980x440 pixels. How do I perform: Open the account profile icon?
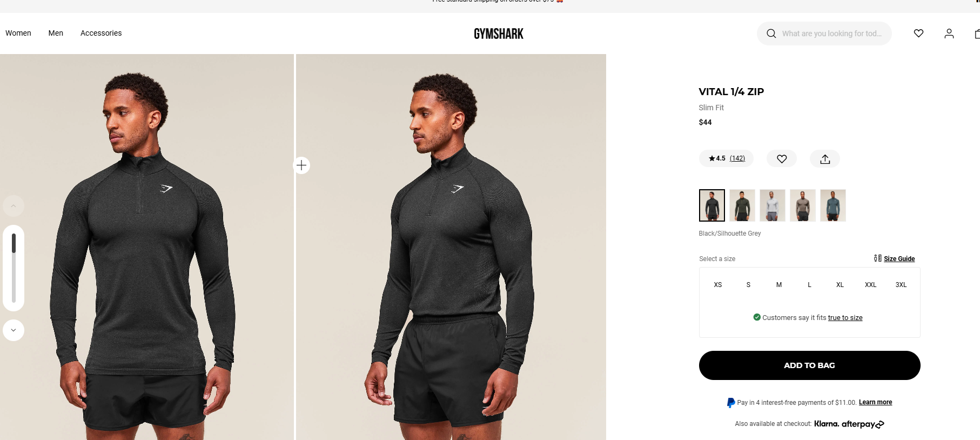pyautogui.click(x=949, y=34)
